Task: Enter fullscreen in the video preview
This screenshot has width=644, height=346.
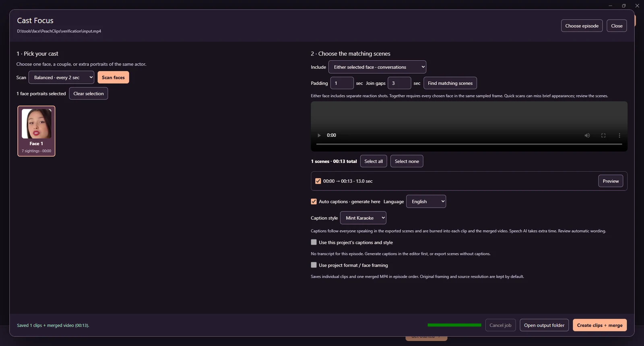Action: [x=603, y=136]
